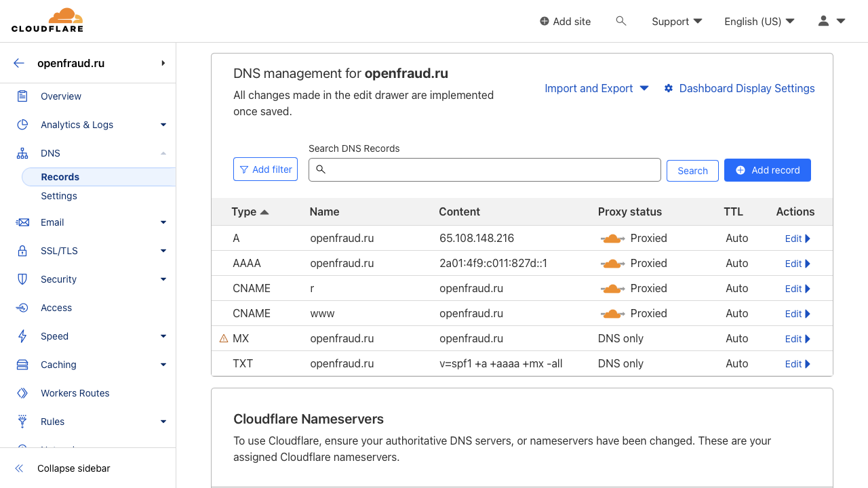Click the Search button
Viewport: 868px width, 488px height.
tap(692, 171)
